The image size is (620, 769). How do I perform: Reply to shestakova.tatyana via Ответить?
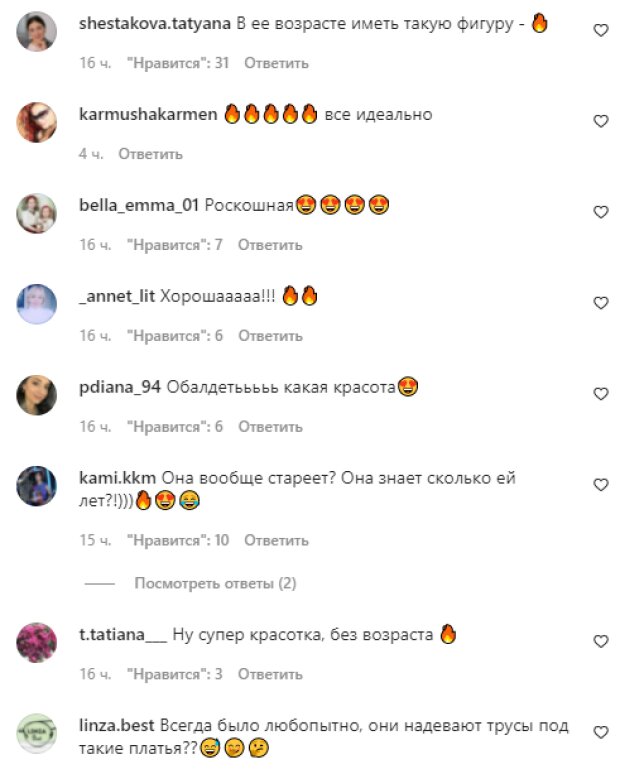pyautogui.click(x=277, y=63)
